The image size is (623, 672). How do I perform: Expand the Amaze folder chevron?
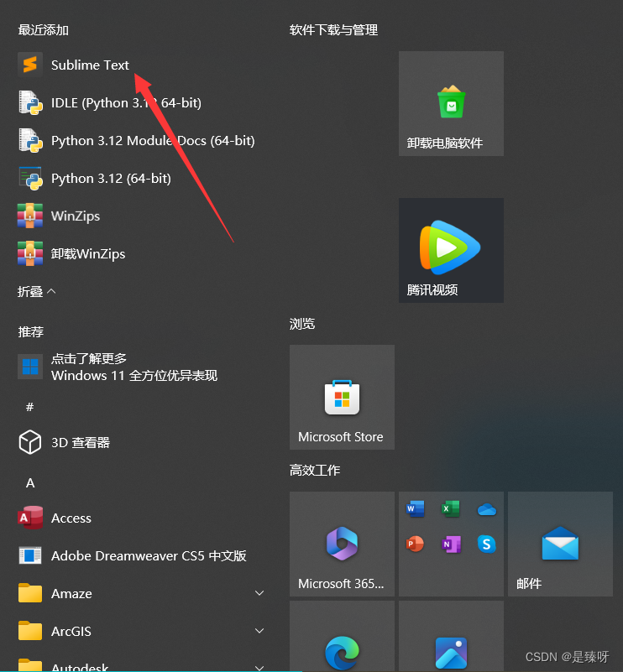tap(259, 593)
